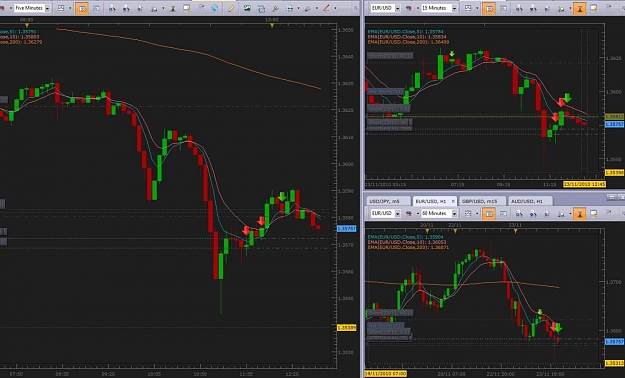Open the 15 Minutes period dropdown
Image resolution: width=625 pixels, height=378 pixels.
(454, 8)
